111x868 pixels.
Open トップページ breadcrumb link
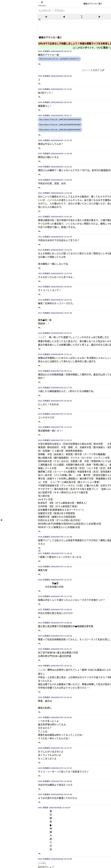coord(45,10)
